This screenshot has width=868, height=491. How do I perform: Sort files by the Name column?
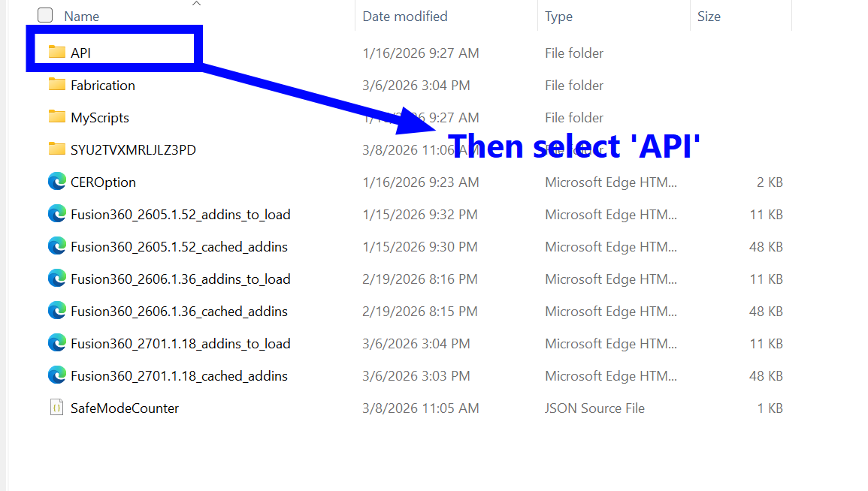[x=81, y=16]
